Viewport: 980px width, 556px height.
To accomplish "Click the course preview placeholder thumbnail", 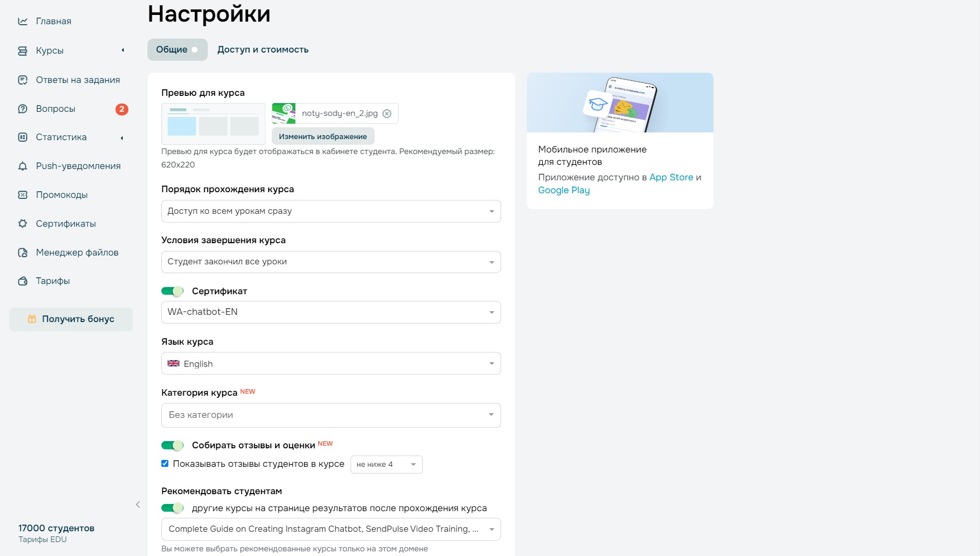I will 213,124.
